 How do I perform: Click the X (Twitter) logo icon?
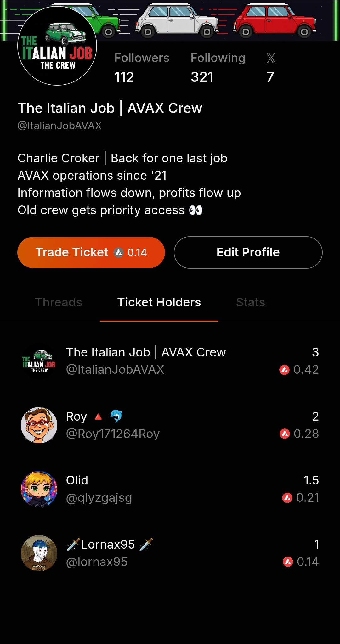(271, 58)
